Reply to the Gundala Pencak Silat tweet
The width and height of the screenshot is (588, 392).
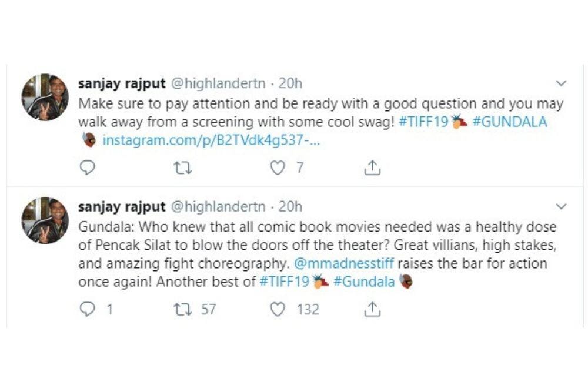tap(87, 309)
